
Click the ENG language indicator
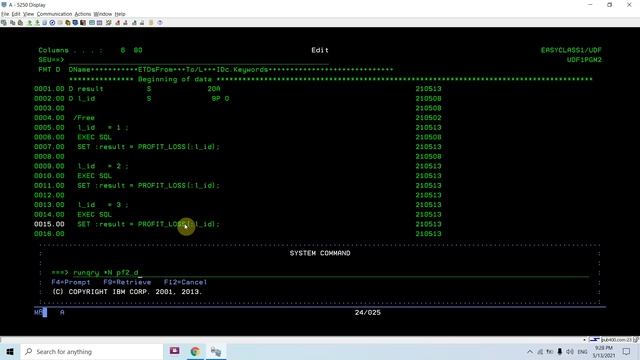point(582,351)
